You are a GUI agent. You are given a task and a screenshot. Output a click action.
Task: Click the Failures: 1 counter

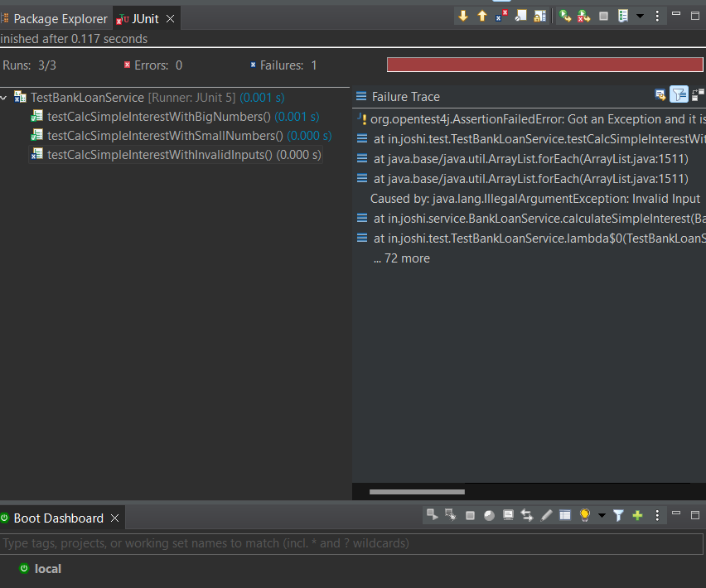(283, 65)
